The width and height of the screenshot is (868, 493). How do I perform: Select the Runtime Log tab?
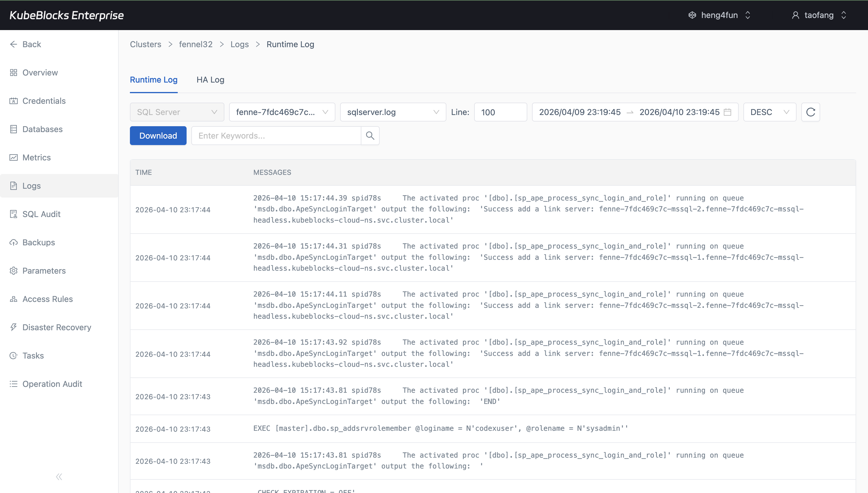coord(154,80)
